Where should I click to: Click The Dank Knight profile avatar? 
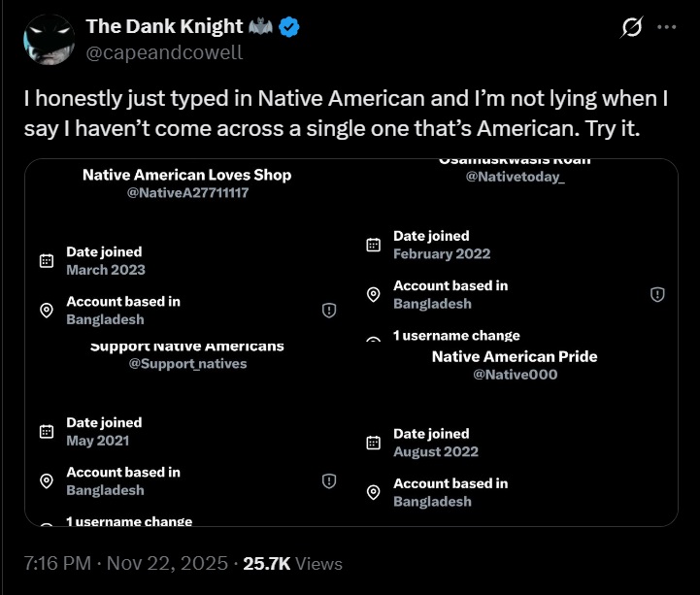tap(48, 40)
